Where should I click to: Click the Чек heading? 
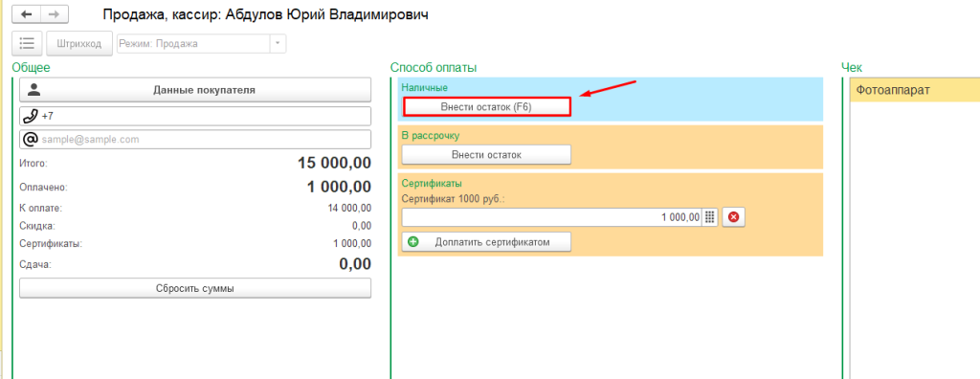851,67
